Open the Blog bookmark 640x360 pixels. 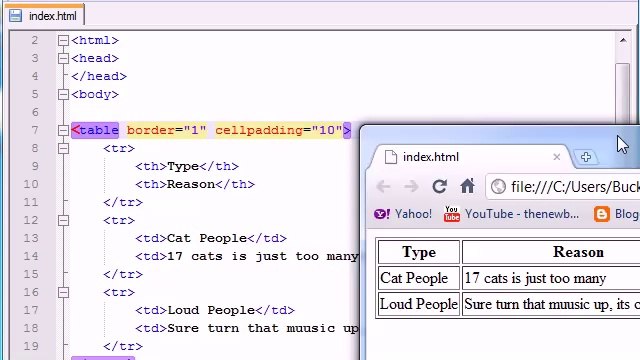click(x=617, y=214)
